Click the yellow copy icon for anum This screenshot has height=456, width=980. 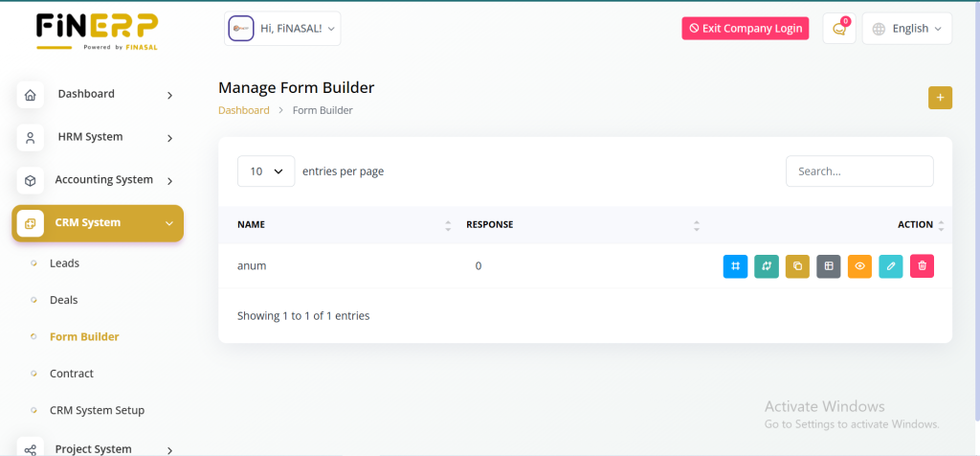[797, 266]
